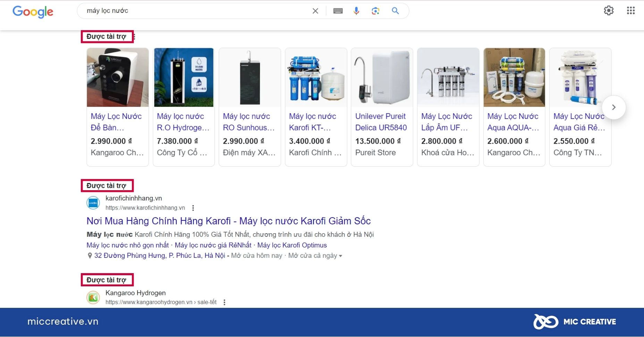The height and width of the screenshot is (337, 644).
Task: Open the Aqua AQUA purifier thumbnail
Action: (x=514, y=77)
